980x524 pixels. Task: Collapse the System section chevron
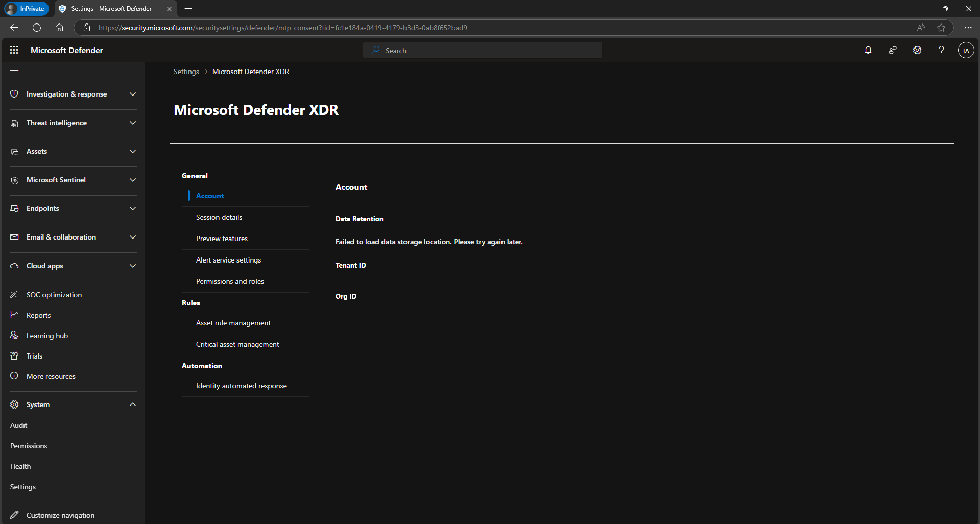point(133,404)
